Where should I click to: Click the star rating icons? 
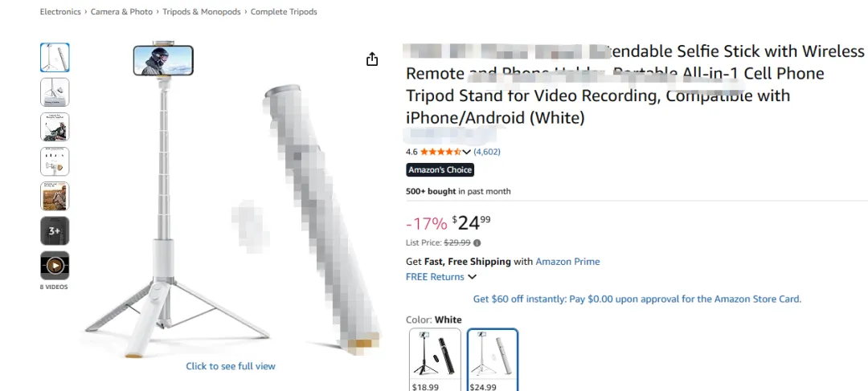440,152
